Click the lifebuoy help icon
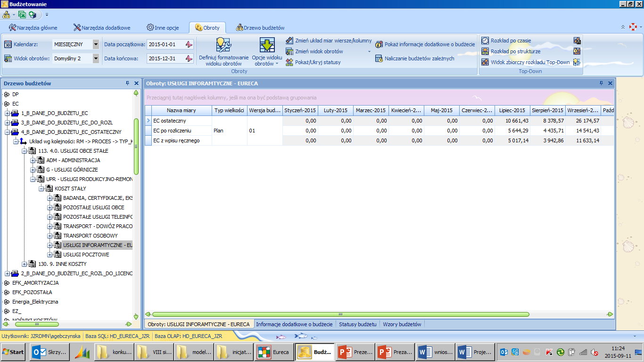 (633, 27)
